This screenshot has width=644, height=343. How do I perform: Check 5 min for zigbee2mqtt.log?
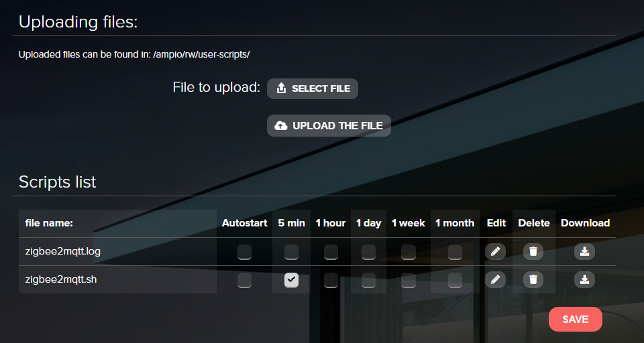coord(291,252)
